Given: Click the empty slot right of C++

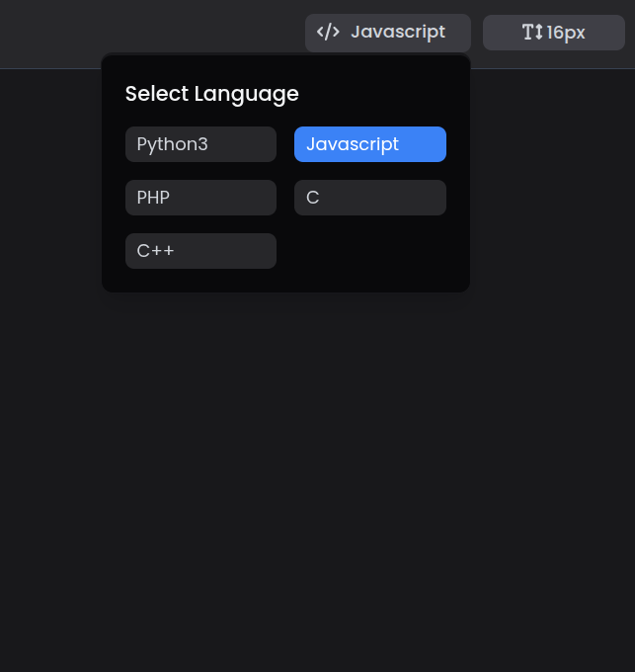Looking at the screenshot, I should pyautogui.click(x=369, y=251).
